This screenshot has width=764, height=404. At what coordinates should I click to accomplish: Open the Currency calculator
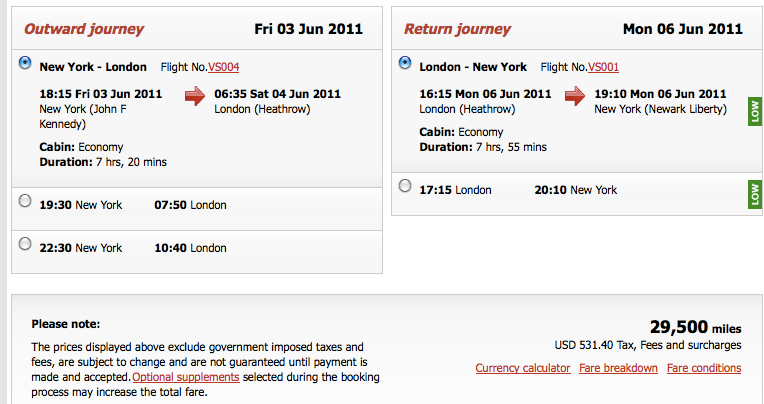point(523,368)
